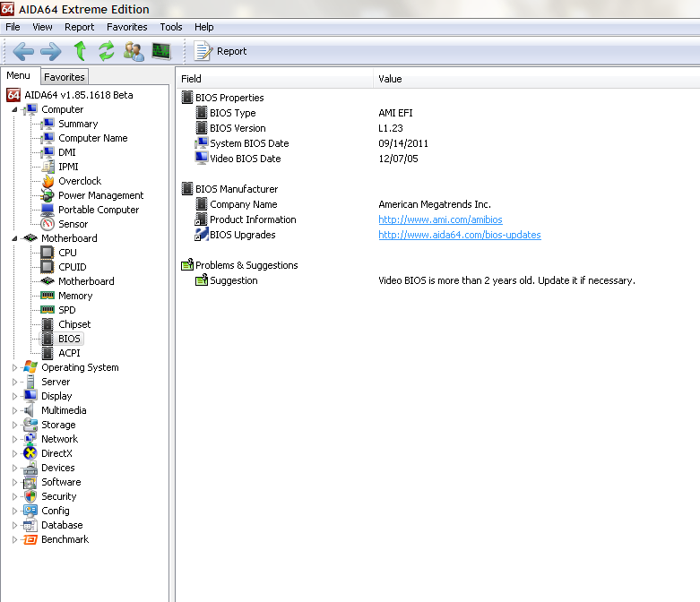Image resolution: width=700 pixels, height=602 pixels.
Task: Go forward with the blue right arrow
Action: (x=51, y=51)
